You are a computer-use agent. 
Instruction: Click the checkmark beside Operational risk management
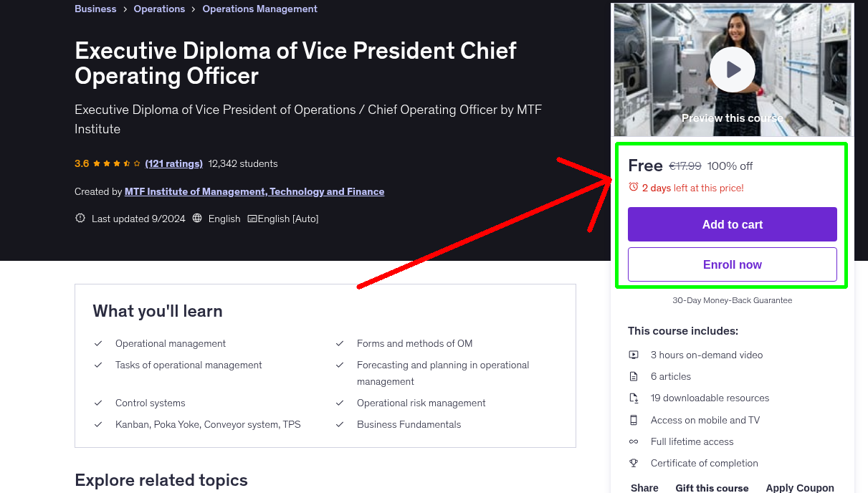pyautogui.click(x=340, y=403)
